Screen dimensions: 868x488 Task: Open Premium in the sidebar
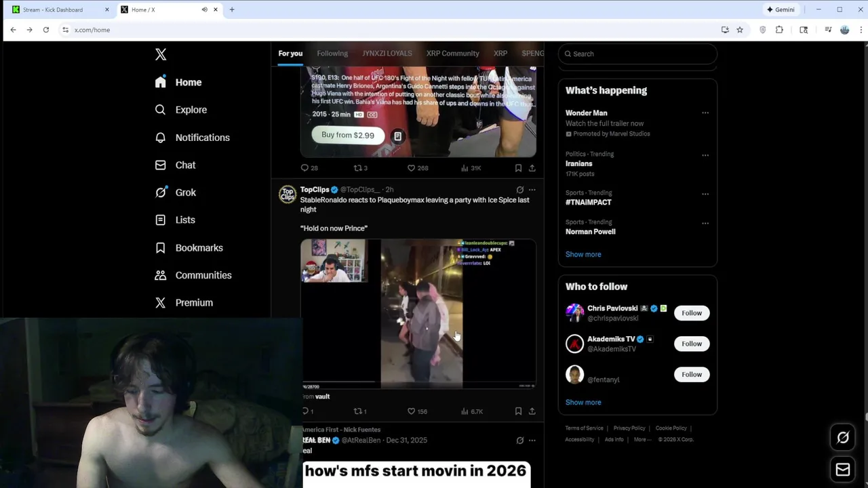coord(184,303)
